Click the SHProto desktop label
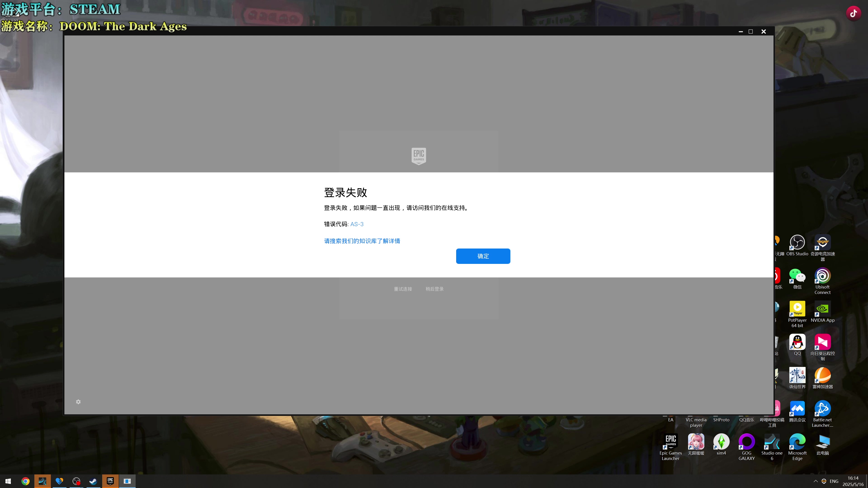 point(721,420)
